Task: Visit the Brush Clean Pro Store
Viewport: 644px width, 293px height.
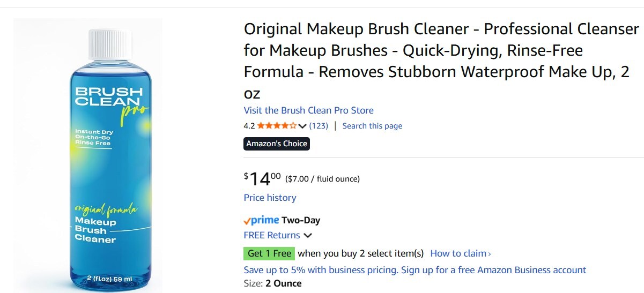Action: (308, 110)
